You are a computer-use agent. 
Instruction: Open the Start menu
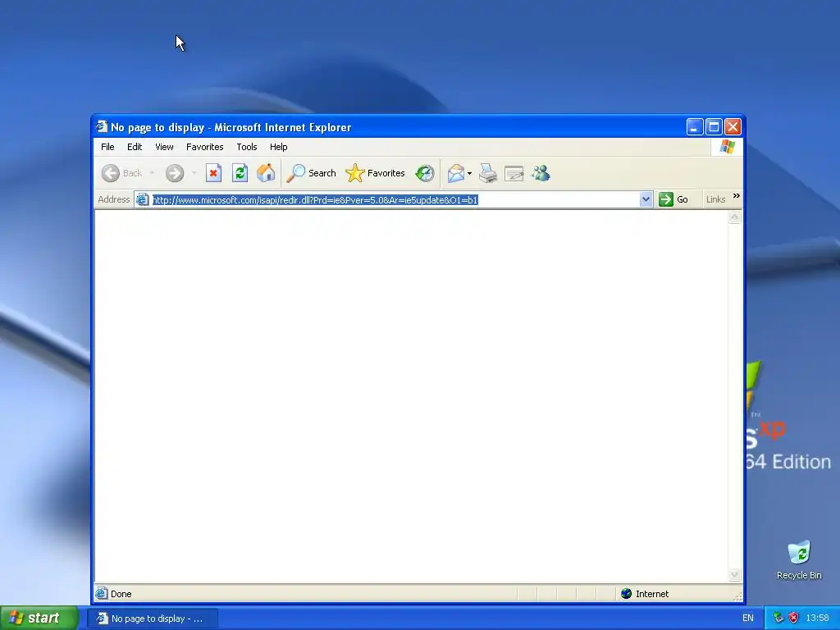pyautogui.click(x=39, y=618)
